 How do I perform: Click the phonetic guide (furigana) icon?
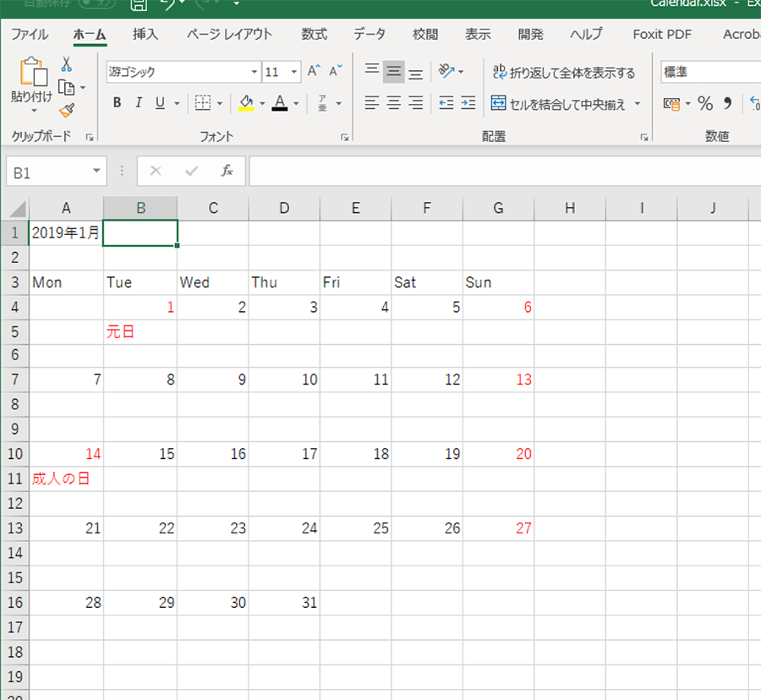pos(322,103)
